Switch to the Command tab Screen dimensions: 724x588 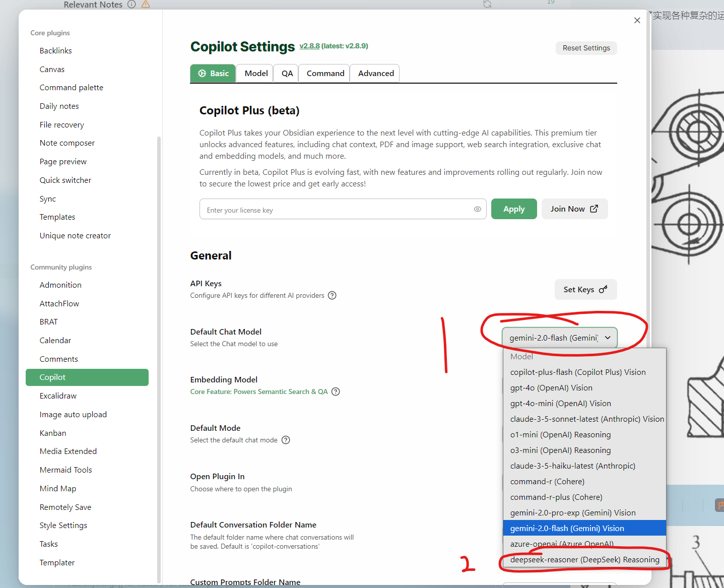pos(325,74)
